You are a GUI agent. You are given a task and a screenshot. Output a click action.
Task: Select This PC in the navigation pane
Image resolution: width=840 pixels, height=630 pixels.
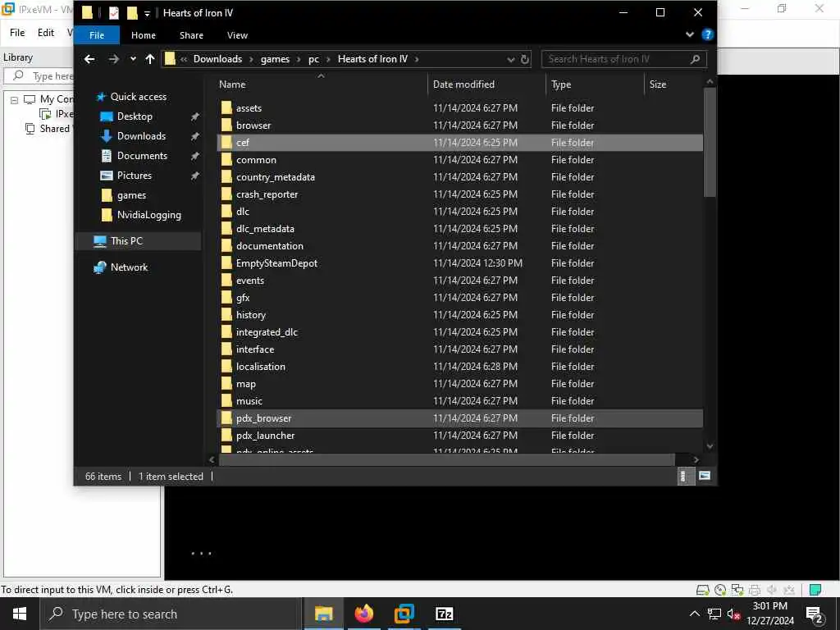[138, 241]
